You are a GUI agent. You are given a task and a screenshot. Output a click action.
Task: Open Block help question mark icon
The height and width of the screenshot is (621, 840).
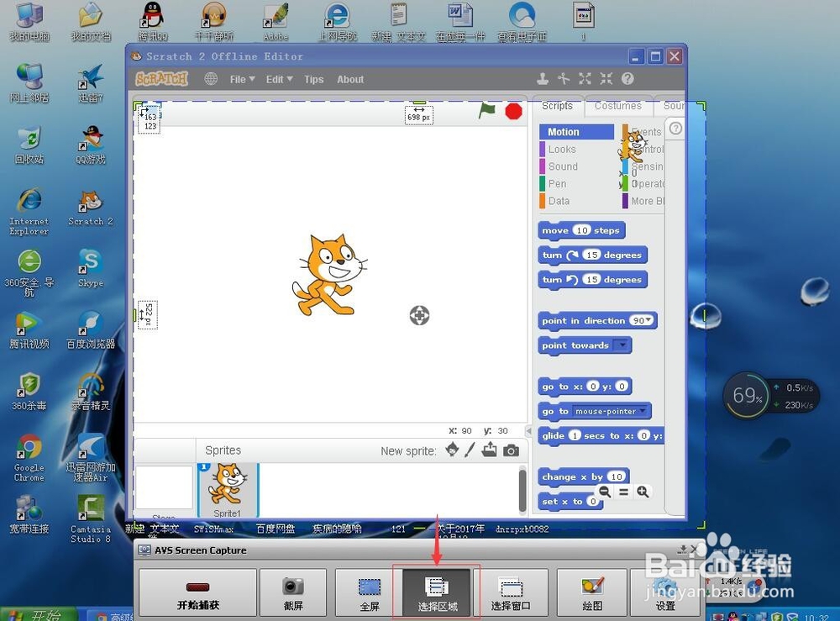[x=627, y=79]
